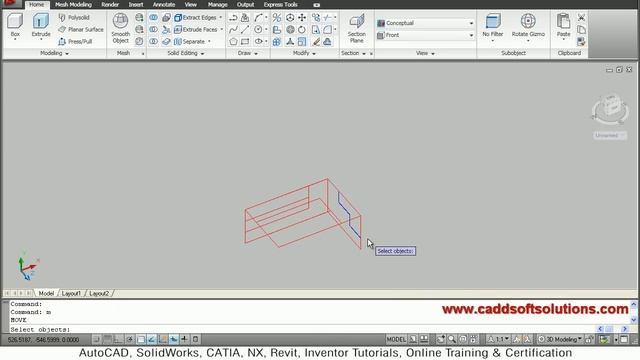Select the Arc draw tool

point(258,18)
